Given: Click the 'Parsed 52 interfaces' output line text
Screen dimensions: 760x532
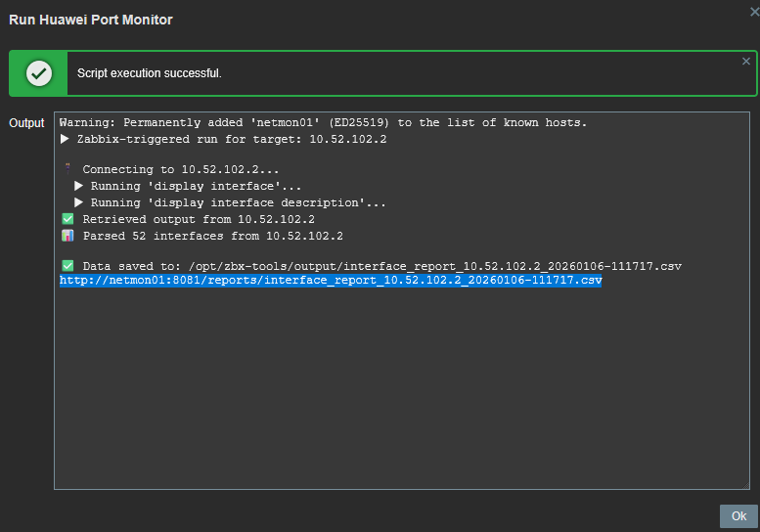Looking at the screenshot, I should 212,236.
